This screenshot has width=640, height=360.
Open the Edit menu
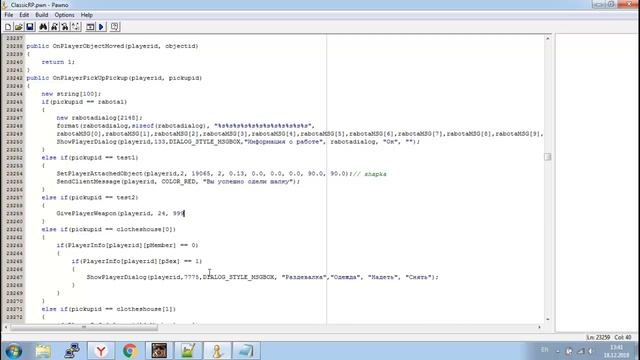pos(24,15)
